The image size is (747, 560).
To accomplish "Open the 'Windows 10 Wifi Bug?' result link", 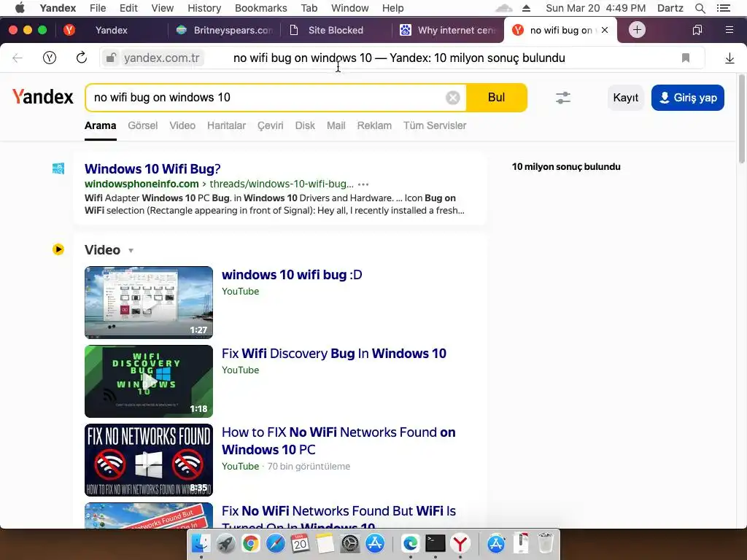I will click(152, 169).
